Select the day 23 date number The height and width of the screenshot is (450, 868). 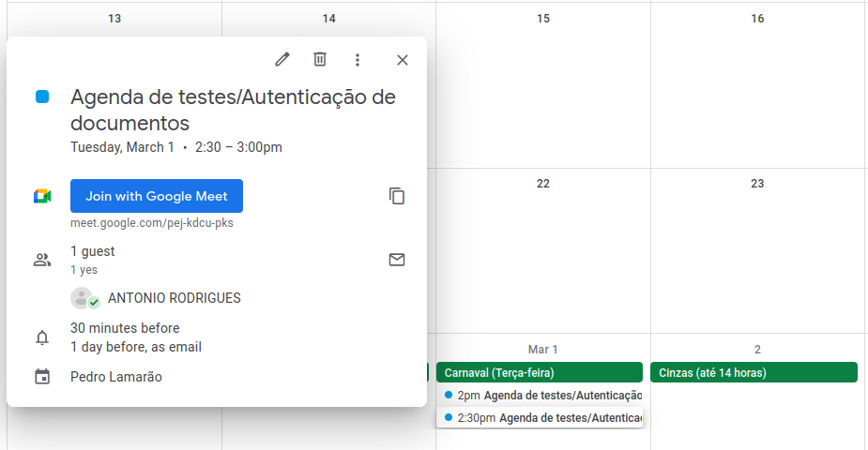click(x=757, y=184)
